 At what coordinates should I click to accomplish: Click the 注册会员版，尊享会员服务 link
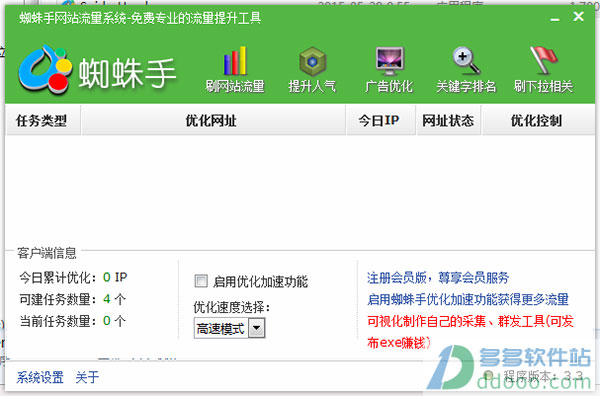coord(438,278)
